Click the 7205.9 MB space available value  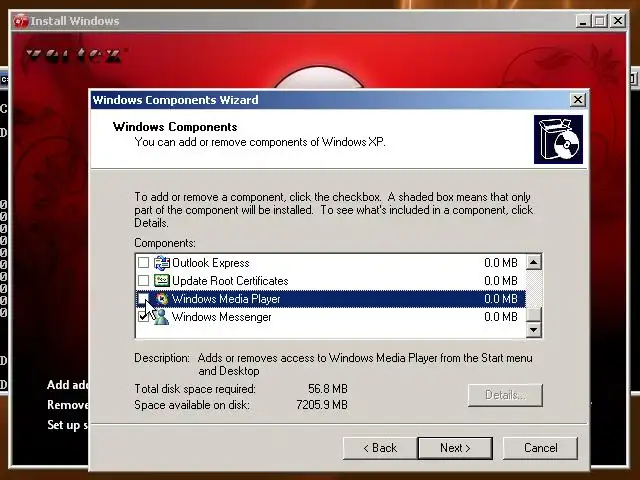322,405
